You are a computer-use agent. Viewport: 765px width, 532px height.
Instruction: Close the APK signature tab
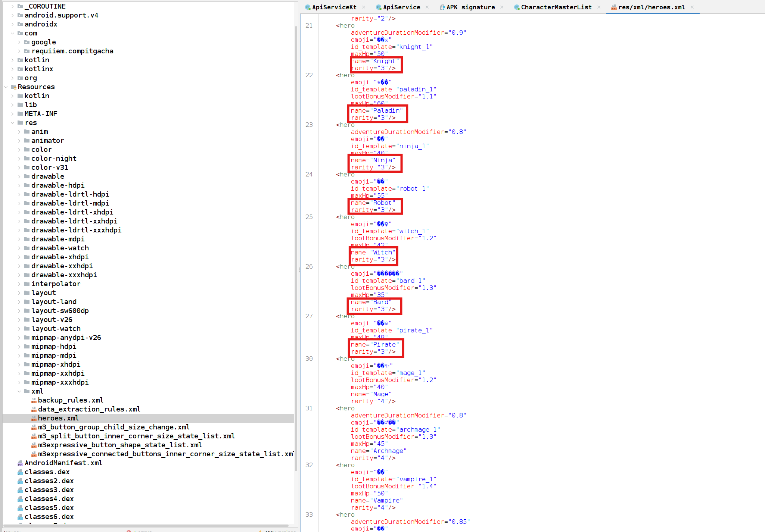tap(502, 7)
